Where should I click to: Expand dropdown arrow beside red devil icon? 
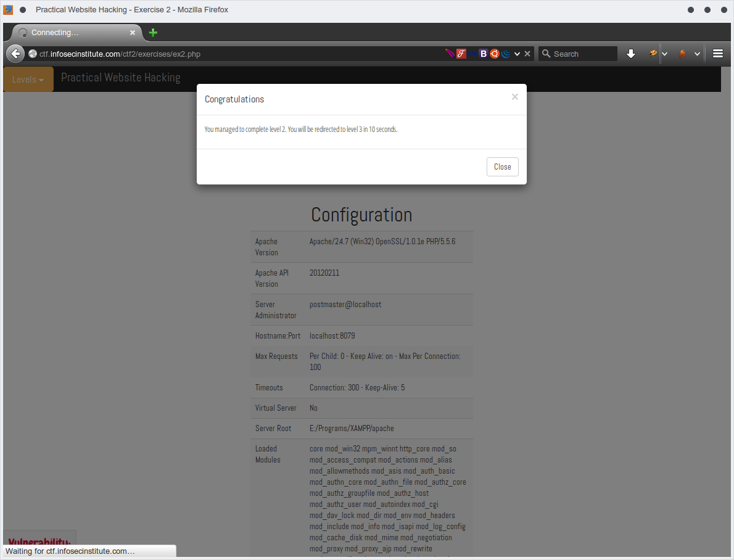(697, 54)
